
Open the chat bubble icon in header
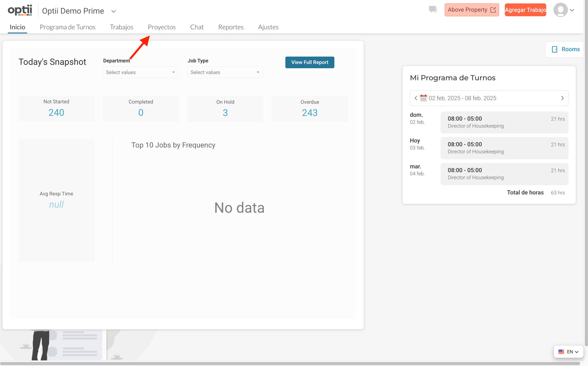point(433,10)
